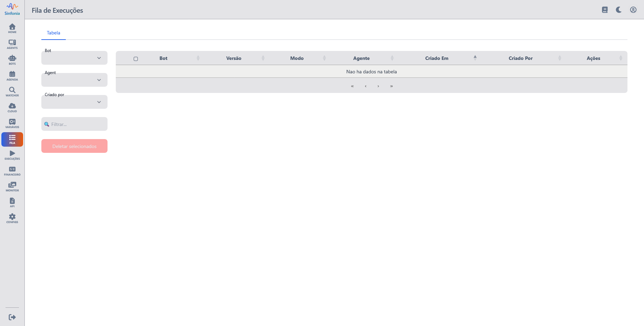Image resolution: width=644 pixels, height=326 pixels.
Task: Open the Watcher magnifier icon
Action: 12,92
